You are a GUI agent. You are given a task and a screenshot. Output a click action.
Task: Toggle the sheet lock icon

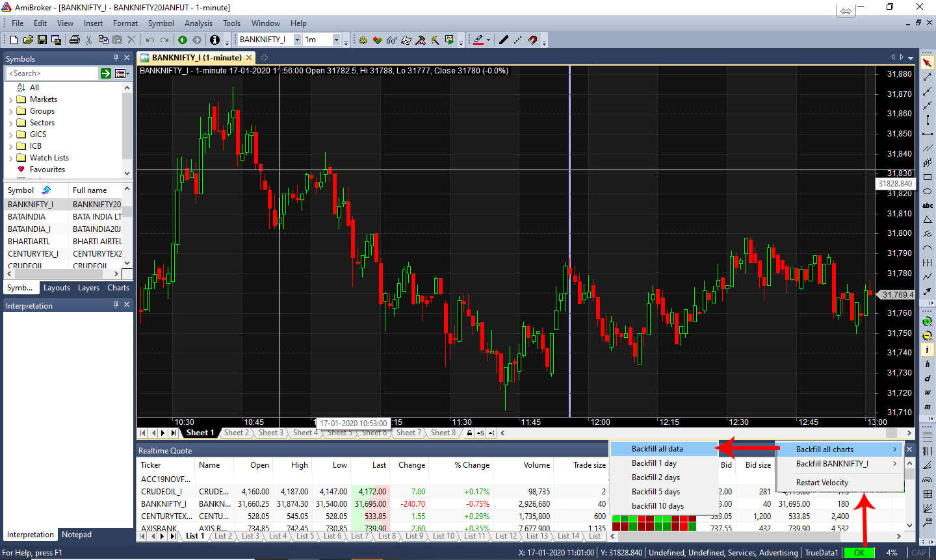coord(470,433)
